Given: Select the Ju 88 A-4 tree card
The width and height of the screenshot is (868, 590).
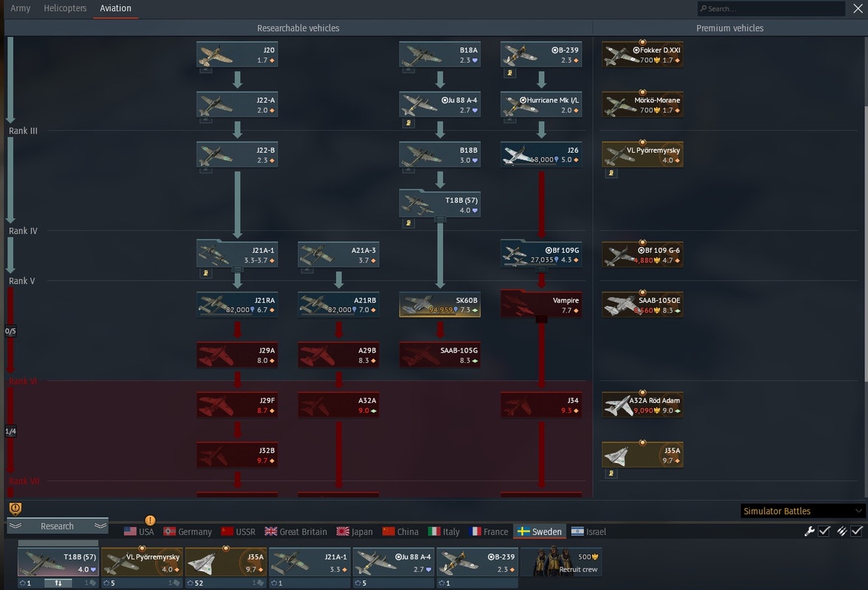Looking at the screenshot, I should (440, 105).
